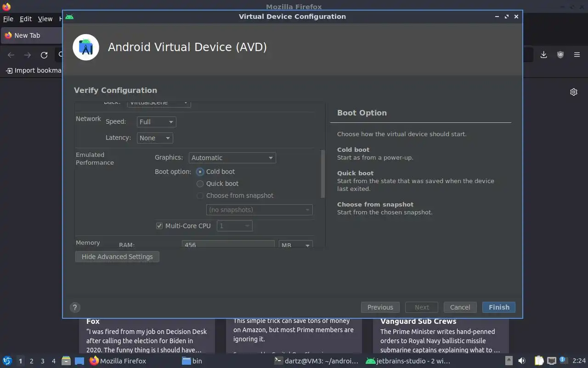Open Firefox Edit menu

(x=26, y=19)
